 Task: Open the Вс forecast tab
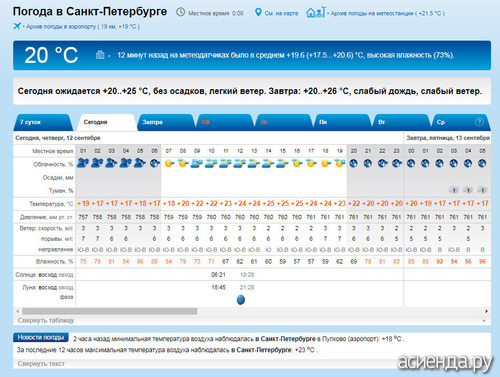pyautogui.click(x=283, y=122)
